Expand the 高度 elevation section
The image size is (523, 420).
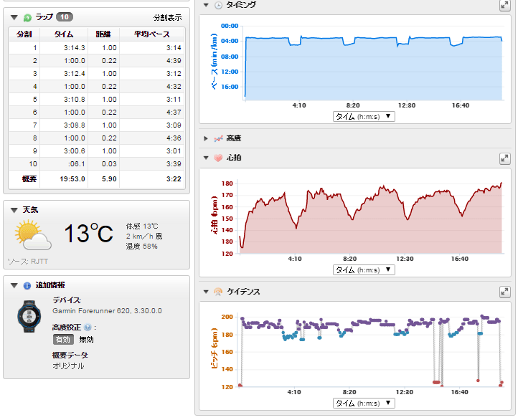point(206,138)
